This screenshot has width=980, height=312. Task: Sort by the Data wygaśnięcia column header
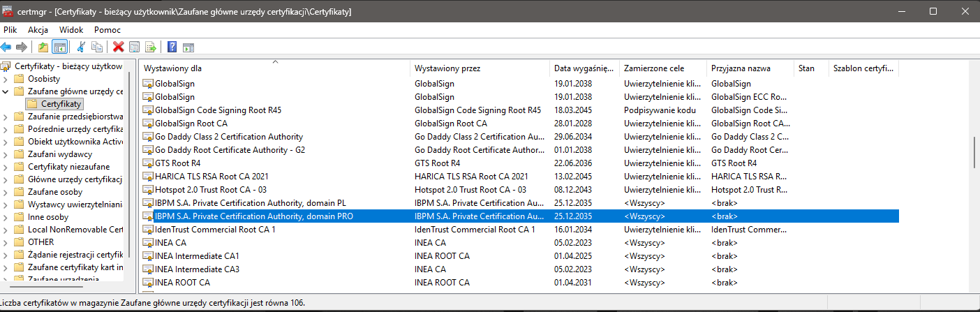[585, 68]
